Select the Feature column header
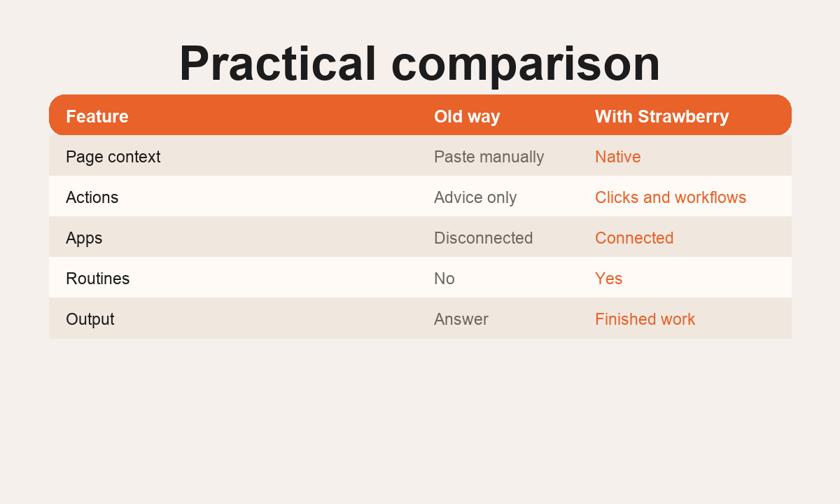The image size is (840, 504). (97, 116)
